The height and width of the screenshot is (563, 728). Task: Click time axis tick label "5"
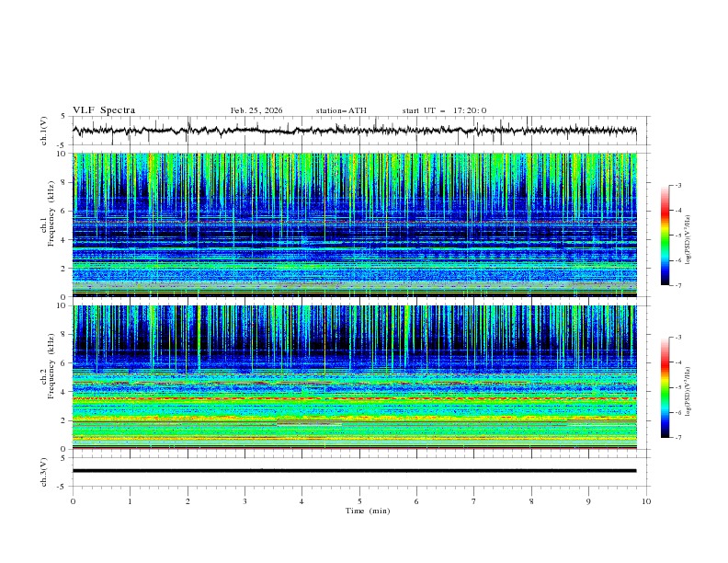[359, 501]
